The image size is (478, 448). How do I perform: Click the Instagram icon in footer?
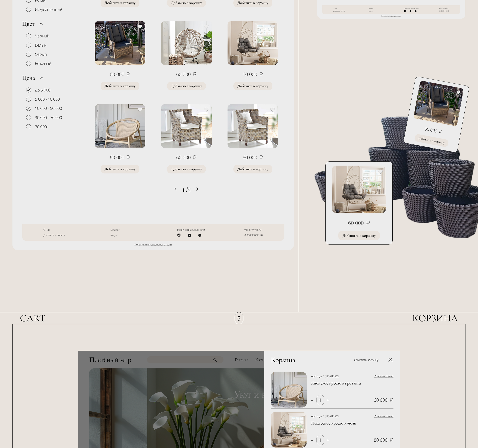point(179,235)
